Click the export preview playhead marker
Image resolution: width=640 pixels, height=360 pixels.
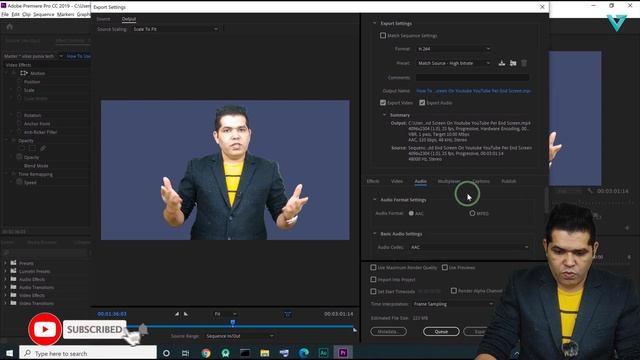tap(233, 323)
